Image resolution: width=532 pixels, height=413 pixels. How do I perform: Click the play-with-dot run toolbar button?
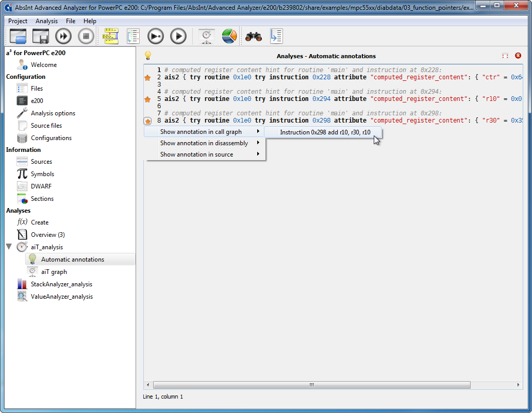click(155, 36)
